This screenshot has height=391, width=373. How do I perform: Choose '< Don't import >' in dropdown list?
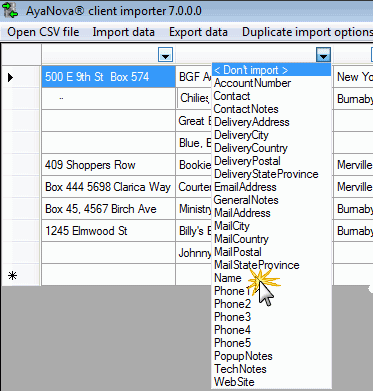pos(271,70)
